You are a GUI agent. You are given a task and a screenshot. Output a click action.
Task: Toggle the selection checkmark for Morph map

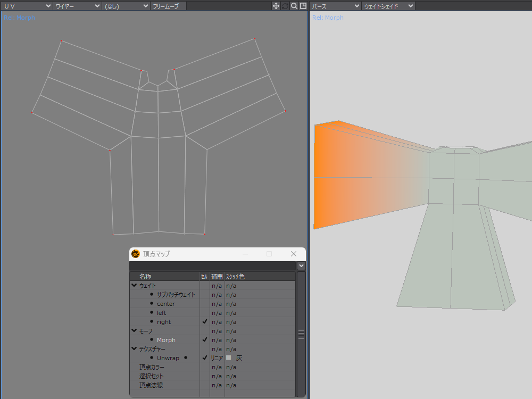205,340
